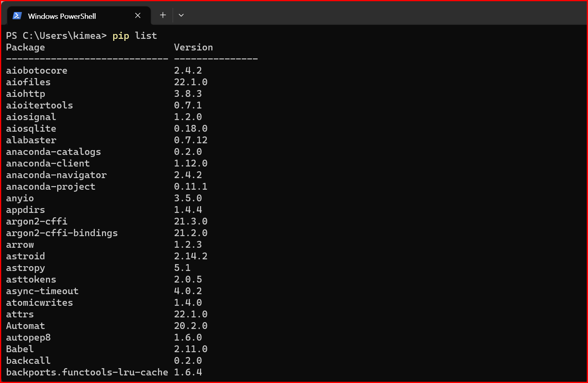Click the 'astroid' package name

(25, 256)
